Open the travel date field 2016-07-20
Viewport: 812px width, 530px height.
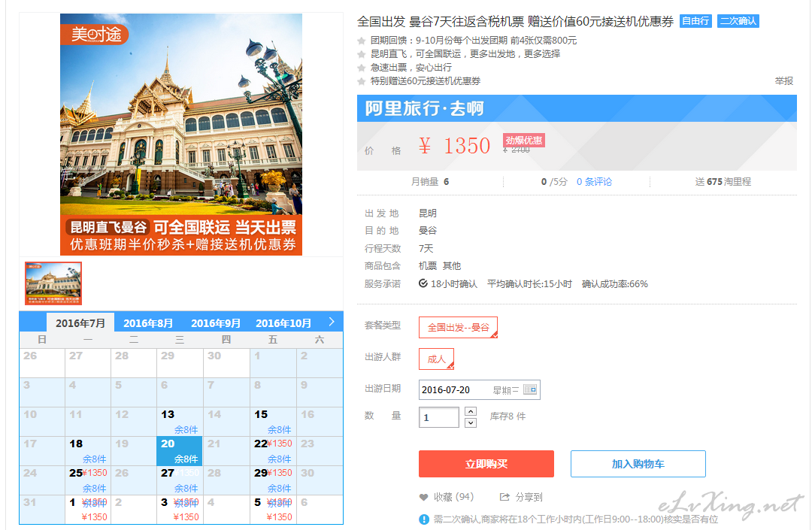[x=479, y=389]
